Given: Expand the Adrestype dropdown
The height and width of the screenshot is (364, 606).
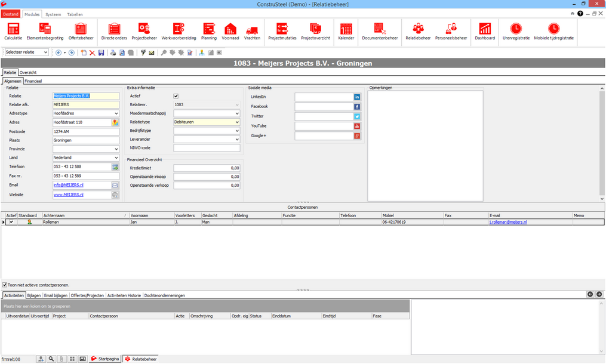Looking at the screenshot, I should coord(116,113).
